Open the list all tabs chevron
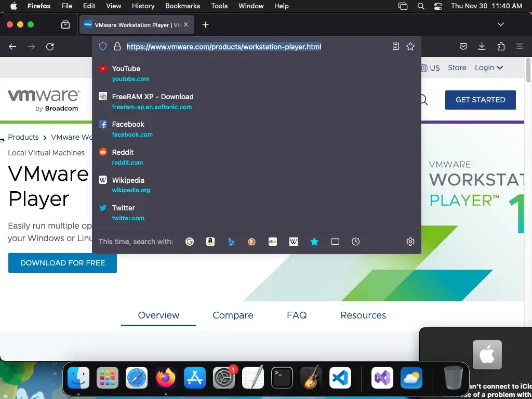The height and width of the screenshot is (399, 532). 501,24
